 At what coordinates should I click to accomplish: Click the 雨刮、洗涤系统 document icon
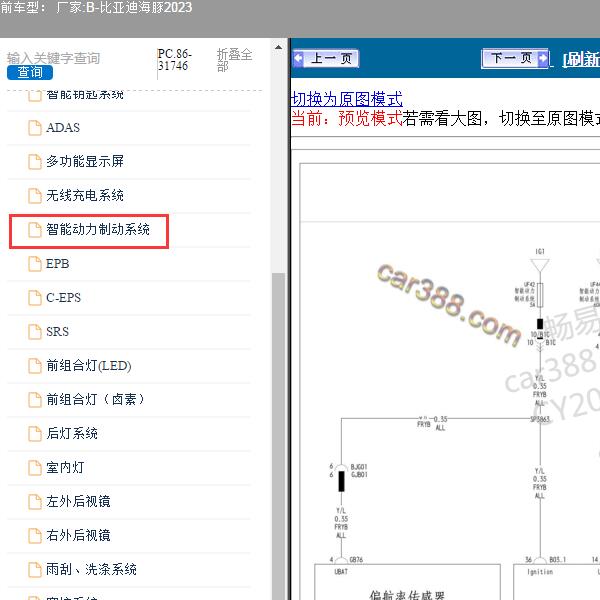coord(35,569)
